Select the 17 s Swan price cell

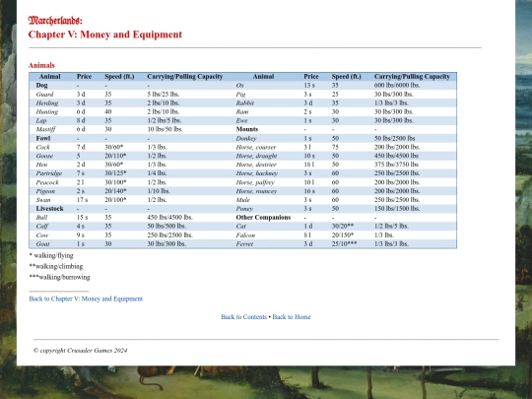tap(82, 200)
